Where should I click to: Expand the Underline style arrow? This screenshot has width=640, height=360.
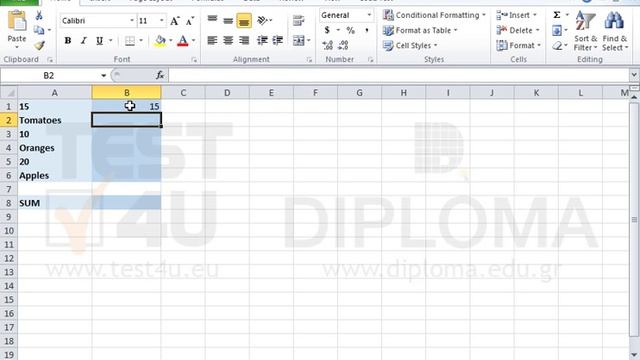[x=110, y=40]
